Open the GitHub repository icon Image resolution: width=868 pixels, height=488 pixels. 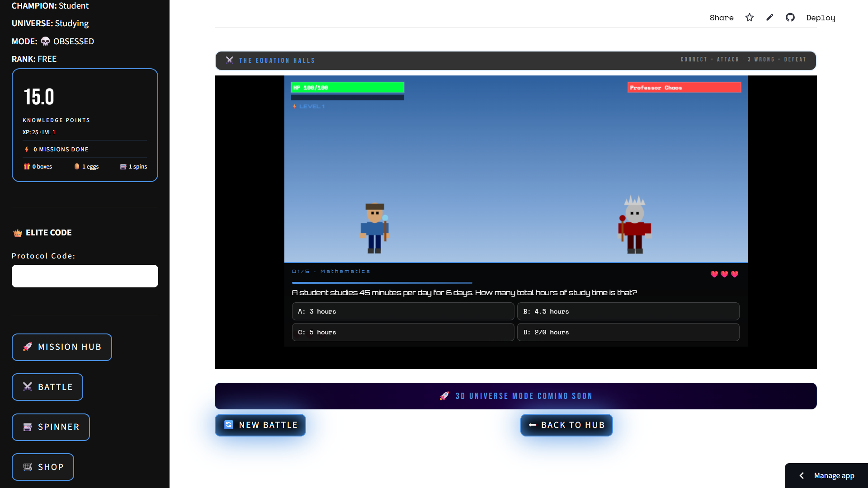click(x=790, y=18)
